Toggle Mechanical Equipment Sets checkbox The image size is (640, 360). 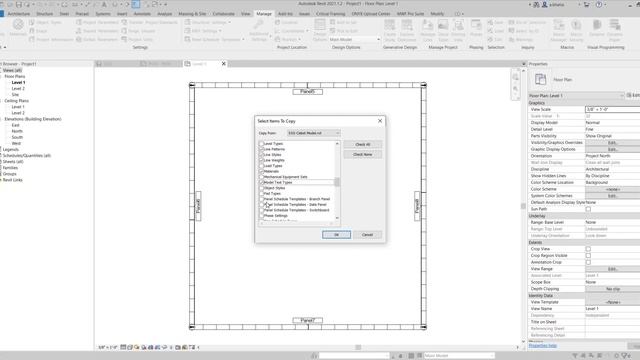pyautogui.click(x=261, y=177)
